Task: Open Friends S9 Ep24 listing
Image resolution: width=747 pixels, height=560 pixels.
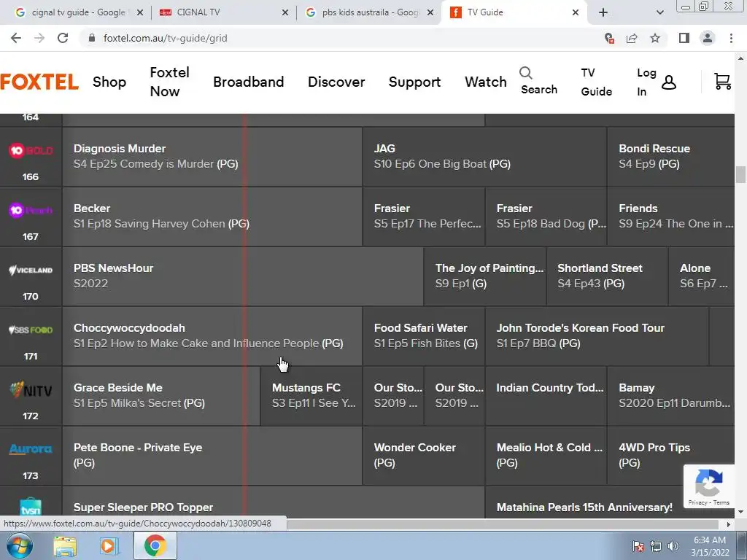Action: 671,217
